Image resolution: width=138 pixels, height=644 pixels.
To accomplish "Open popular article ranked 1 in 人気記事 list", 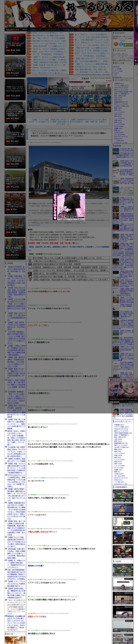I will pos(16,270).
